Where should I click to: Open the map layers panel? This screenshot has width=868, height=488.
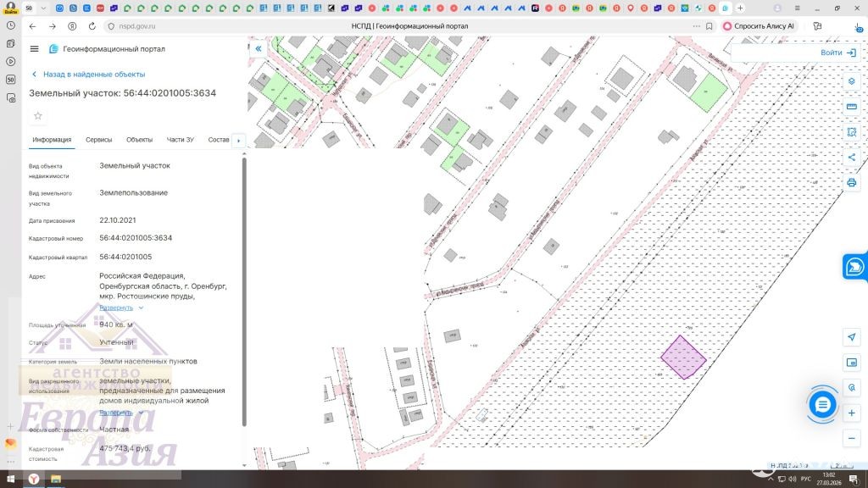pyautogui.click(x=851, y=80)
